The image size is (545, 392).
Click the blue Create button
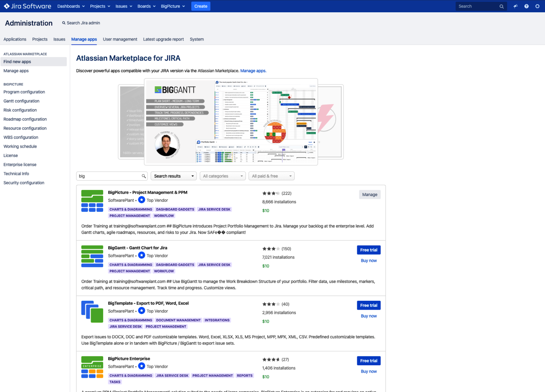[x=201, y=6]
